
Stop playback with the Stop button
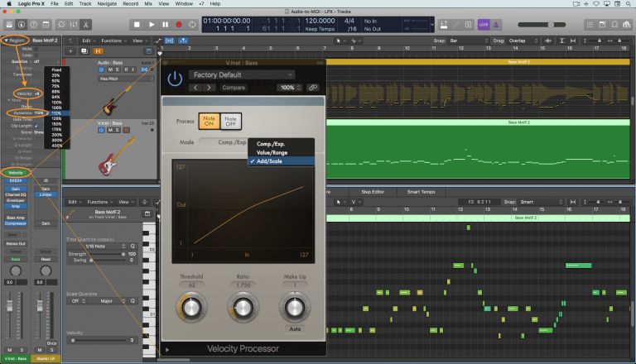[137, 25]
